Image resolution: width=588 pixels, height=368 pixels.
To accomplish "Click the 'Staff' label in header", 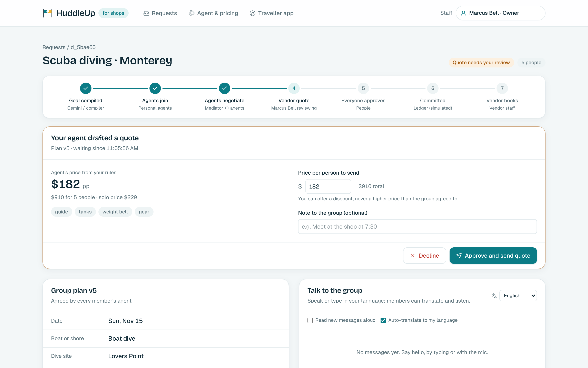I will click(446, 13).
